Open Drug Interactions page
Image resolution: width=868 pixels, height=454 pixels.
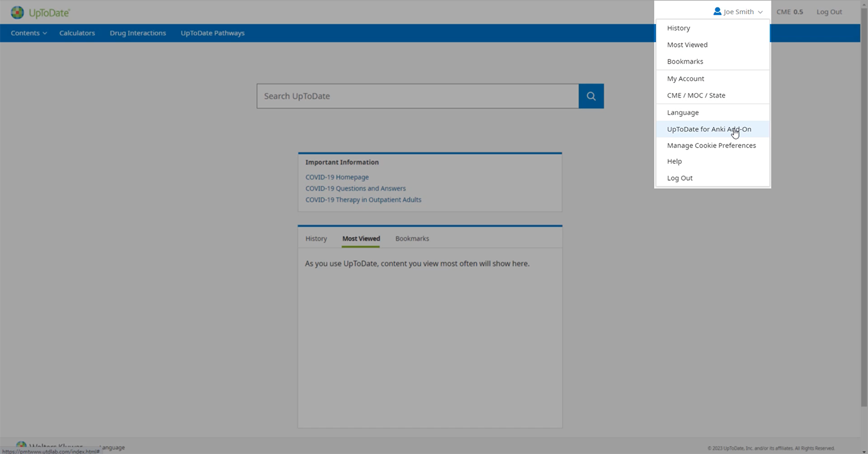pos(138,33)
